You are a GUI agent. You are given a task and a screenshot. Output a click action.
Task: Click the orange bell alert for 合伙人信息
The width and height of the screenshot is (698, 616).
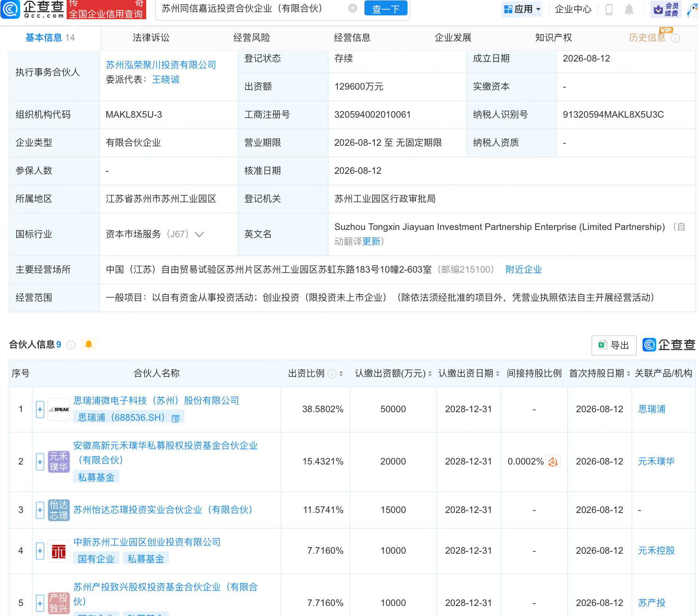point(89,344)
